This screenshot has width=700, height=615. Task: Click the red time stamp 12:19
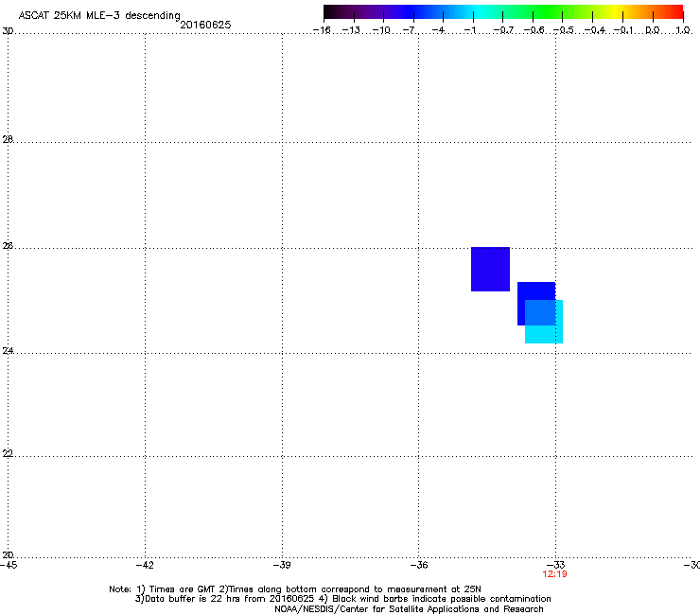coord(554,574)
